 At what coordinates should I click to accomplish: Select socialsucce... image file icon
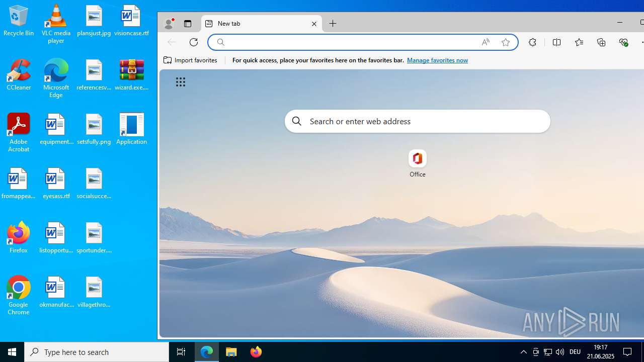point(94,184)
